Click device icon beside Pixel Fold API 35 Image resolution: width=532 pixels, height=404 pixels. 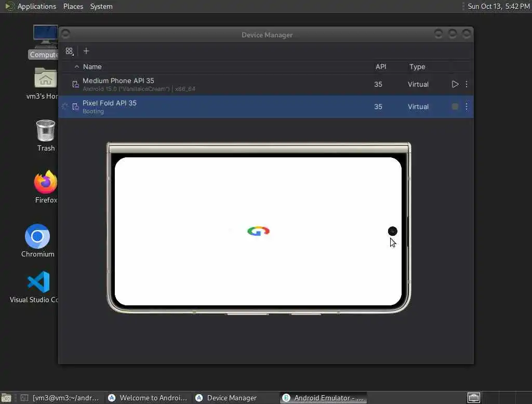[x=76, y=106]
